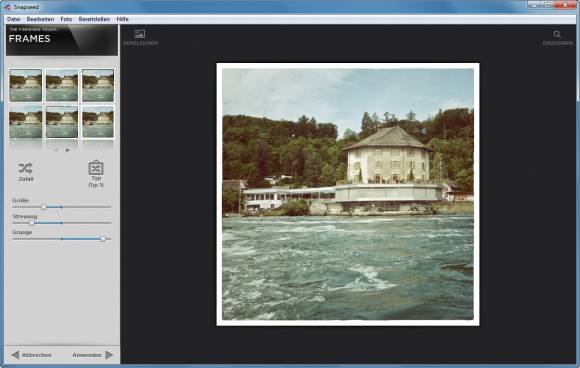Open the Datei menu
This screenshot has width=580, height=368.
(14, 19)
